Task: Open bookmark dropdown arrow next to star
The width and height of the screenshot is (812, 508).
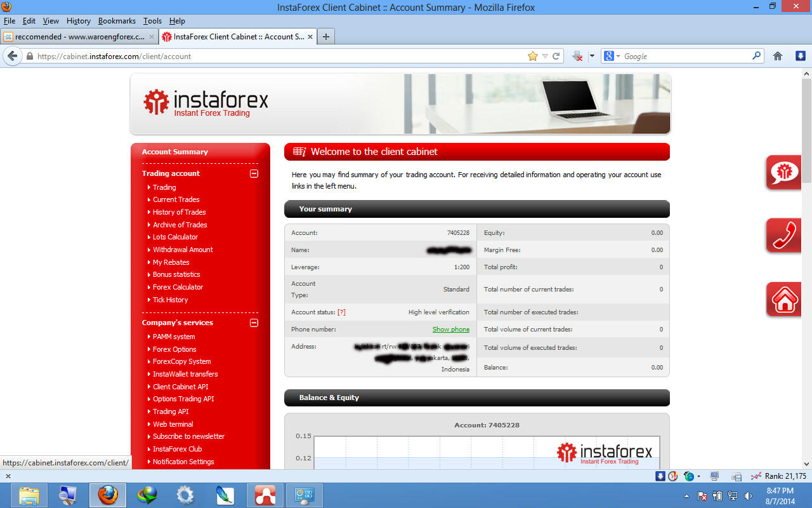Action: 545,57
